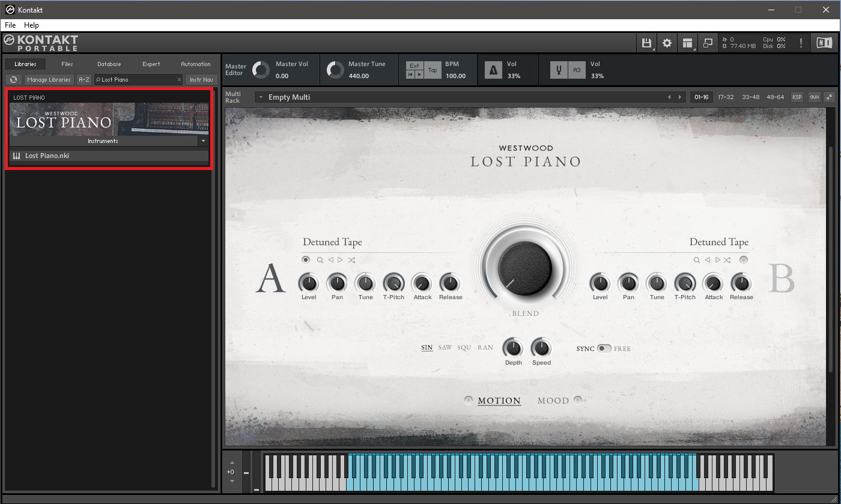This screenshot has height=504, width=841.
Task: Go to previous multi with left arrow
Action: [x=669, y=97]
